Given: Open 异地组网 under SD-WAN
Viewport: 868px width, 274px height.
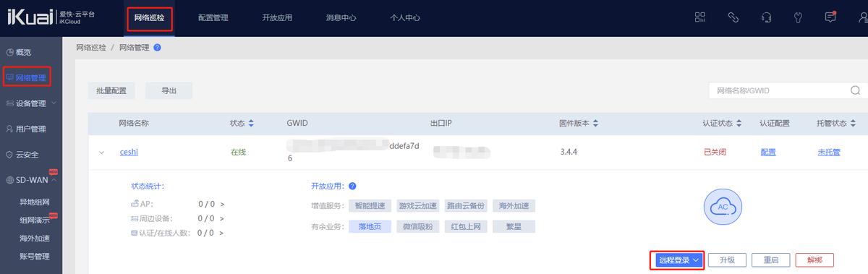Looking at the screenshot, I should (x=34, y=202).
